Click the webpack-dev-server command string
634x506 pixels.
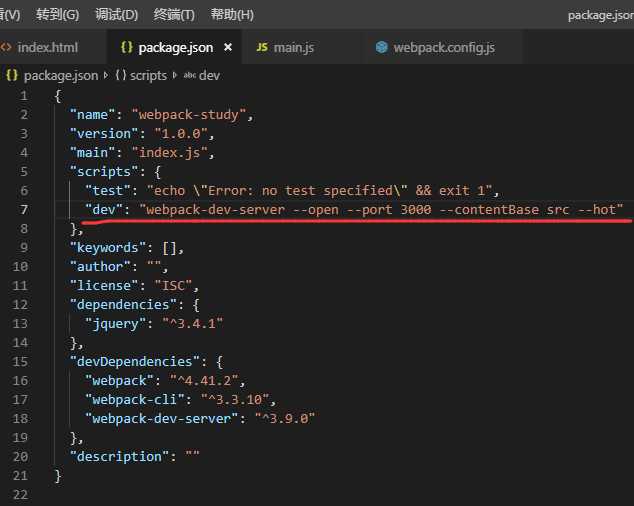(381, 210)
